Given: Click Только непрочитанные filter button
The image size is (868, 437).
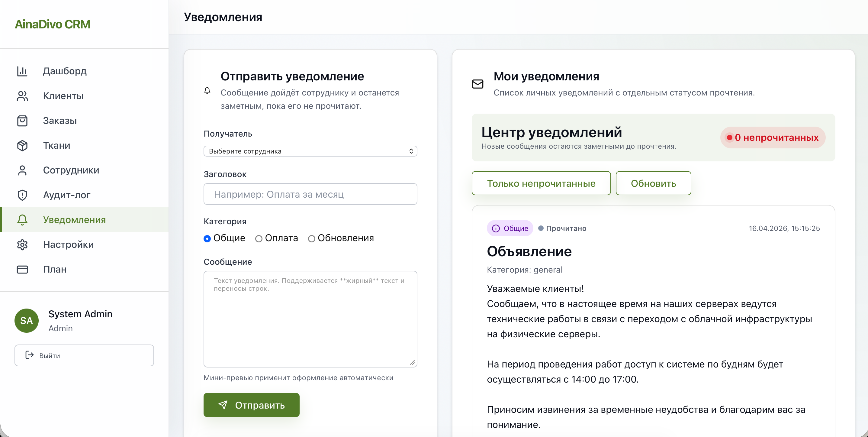Looking at the screenshot, I should coord(541,183).
